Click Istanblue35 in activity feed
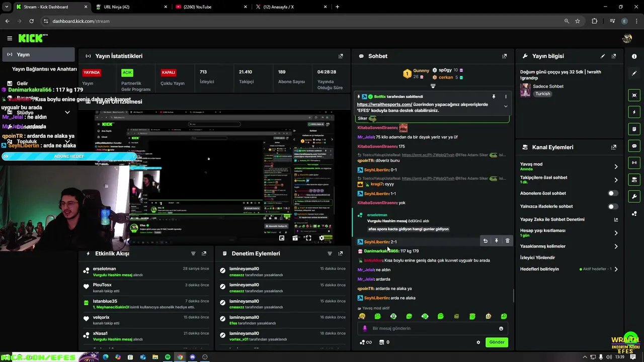The image size is (644, 362). (x=105, y=301)
